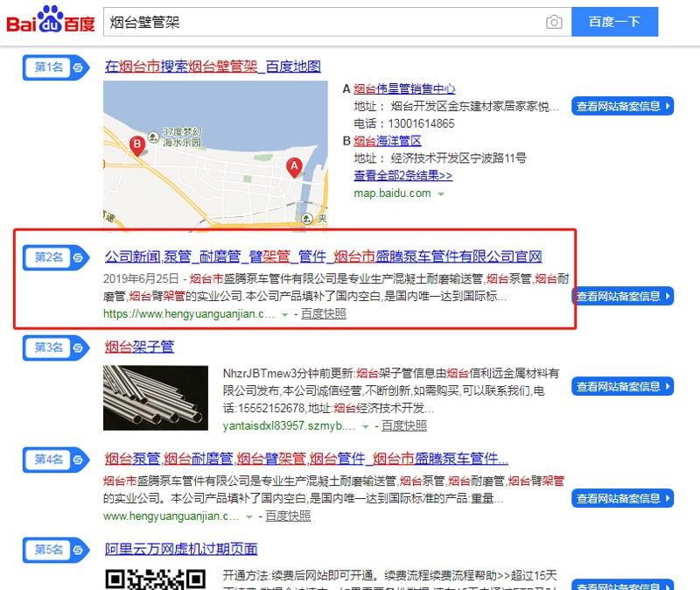
Task: Open 在烟台市搜索烟台壁管架_百度地图 result
Action: coord(213,67)
